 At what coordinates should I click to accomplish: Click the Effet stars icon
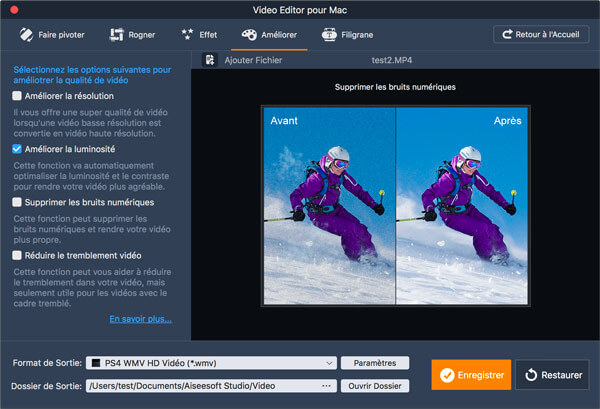(x=187, y=34)
